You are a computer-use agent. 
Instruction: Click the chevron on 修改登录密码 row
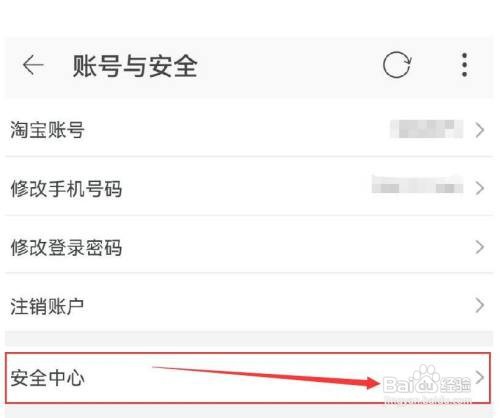(479, 247)
